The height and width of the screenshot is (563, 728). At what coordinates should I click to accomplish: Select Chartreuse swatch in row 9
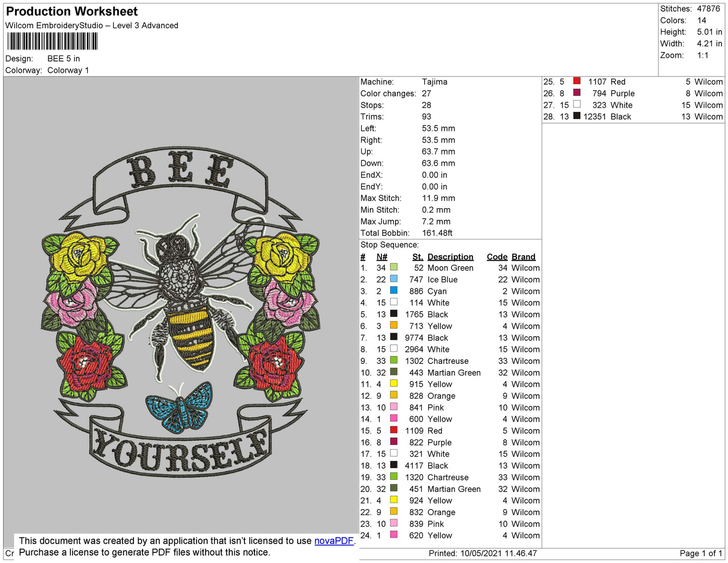tap(393, 360)
